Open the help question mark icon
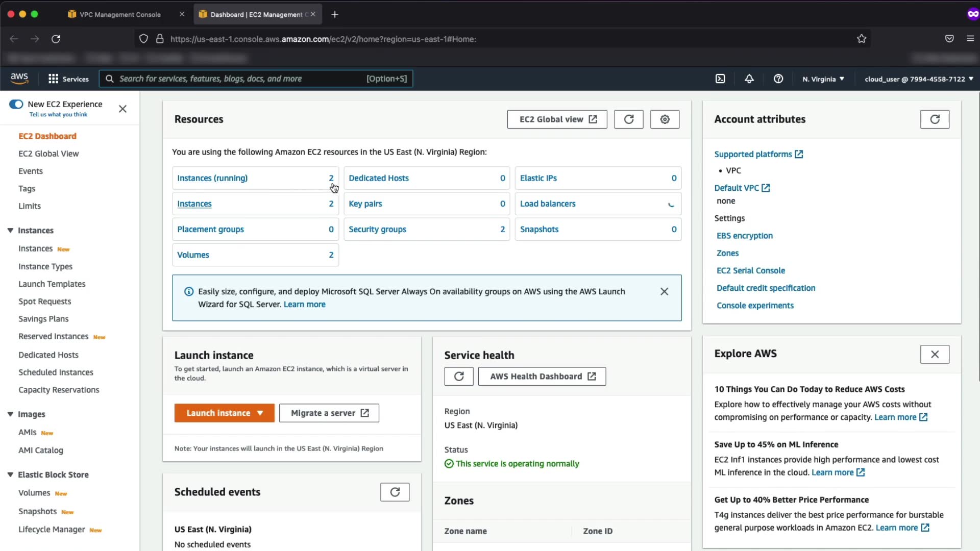 click(778, 79)
